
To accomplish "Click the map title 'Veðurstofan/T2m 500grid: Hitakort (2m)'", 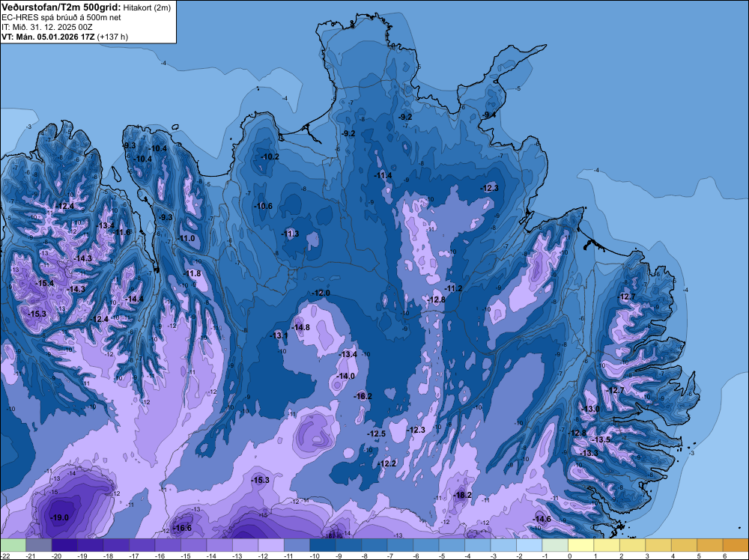I will pos(86,7).
